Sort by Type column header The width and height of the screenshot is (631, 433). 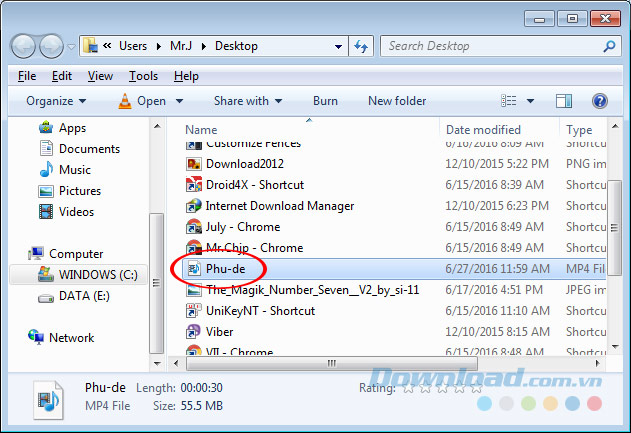coord(579,130)
